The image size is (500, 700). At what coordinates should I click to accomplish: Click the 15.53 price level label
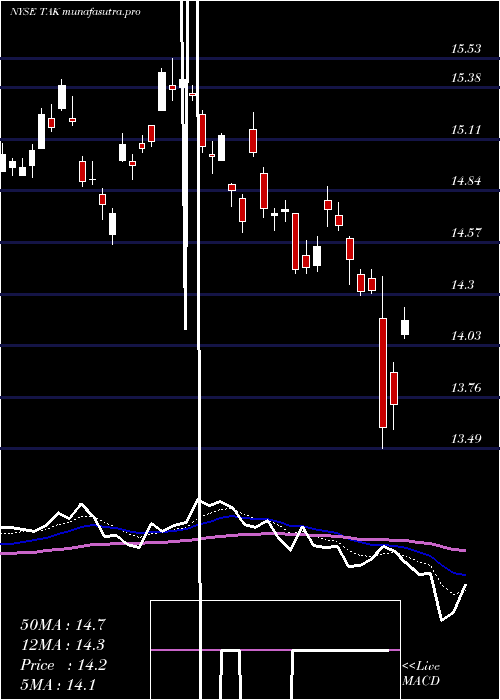tap(466, 49)
